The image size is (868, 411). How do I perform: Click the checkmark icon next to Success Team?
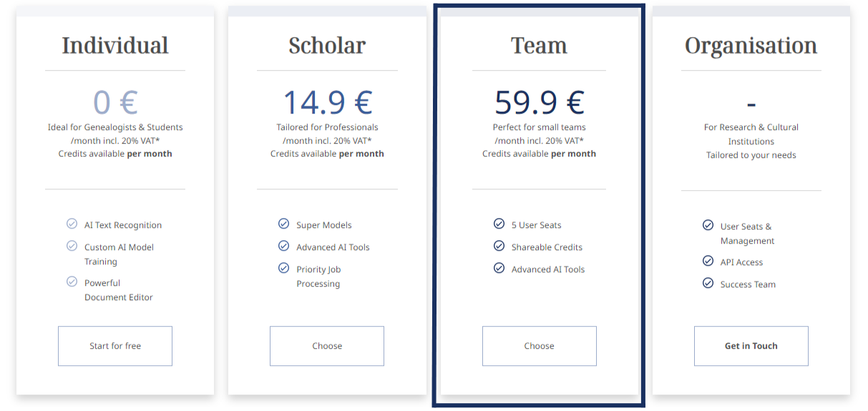708,284
